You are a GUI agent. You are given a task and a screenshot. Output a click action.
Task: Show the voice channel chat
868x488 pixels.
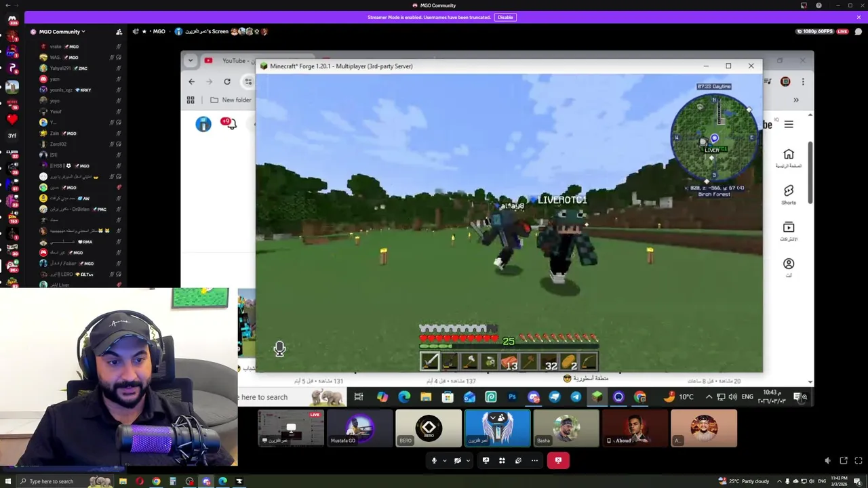click(x=859, y=31)
